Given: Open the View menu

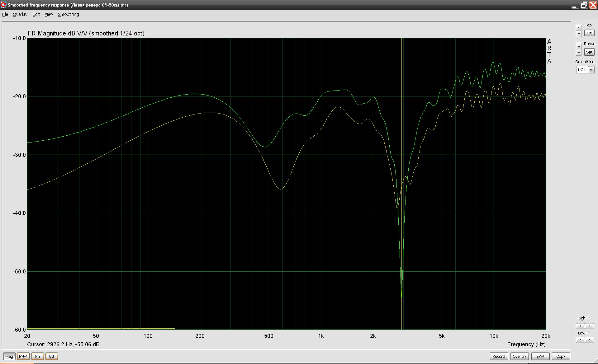Looking at the screenshot, I should [x=49, y=14].
